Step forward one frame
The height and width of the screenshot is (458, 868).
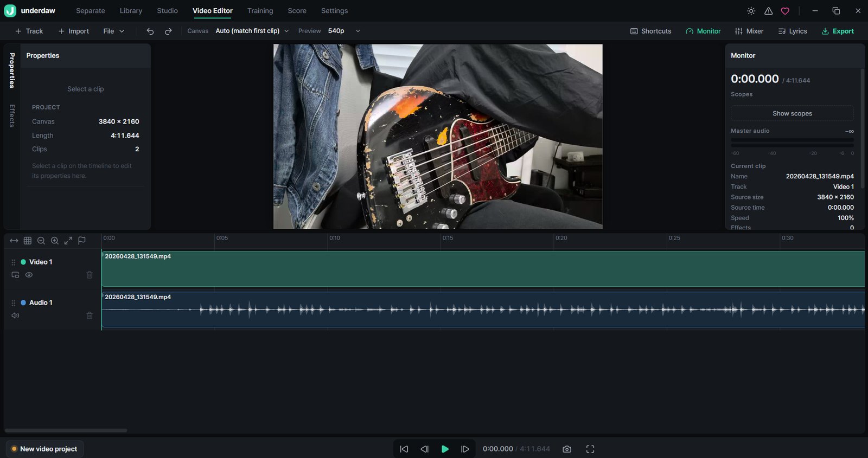(x=465, y=449)
